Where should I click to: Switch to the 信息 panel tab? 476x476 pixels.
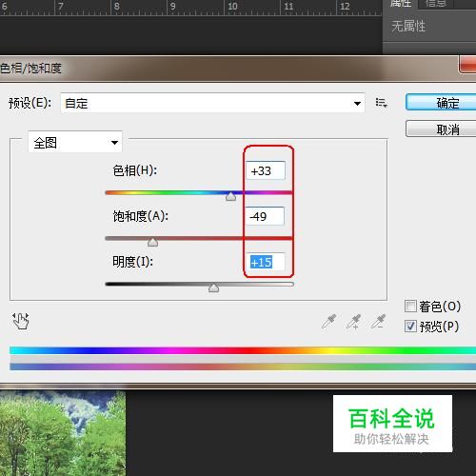click(436, 4)
